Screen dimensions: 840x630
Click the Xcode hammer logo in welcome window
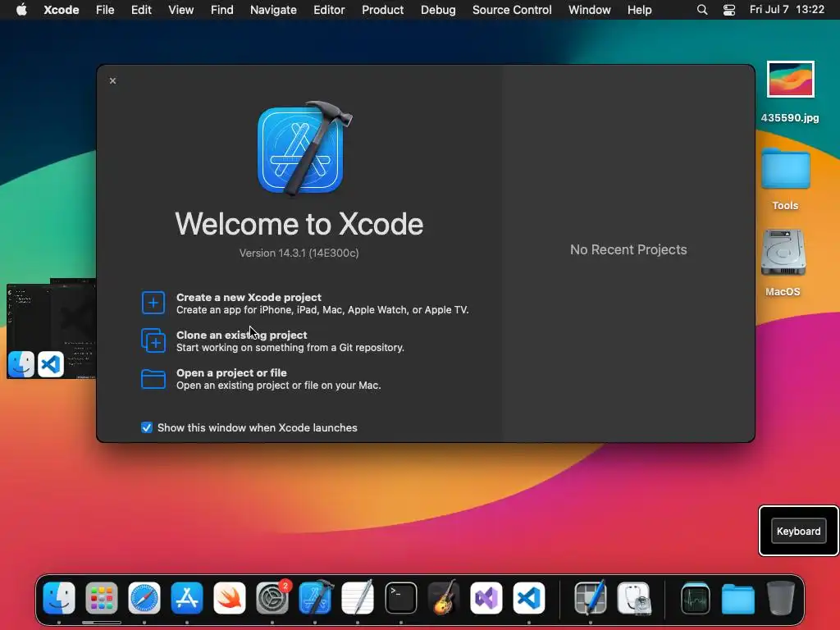point(304,149)
